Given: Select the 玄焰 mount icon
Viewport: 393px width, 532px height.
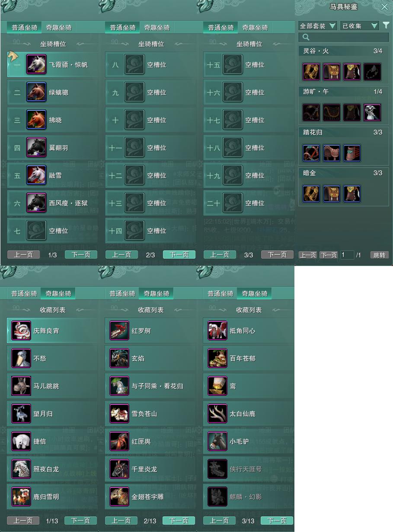Looking at the screenshot, I should click(119, 359).
